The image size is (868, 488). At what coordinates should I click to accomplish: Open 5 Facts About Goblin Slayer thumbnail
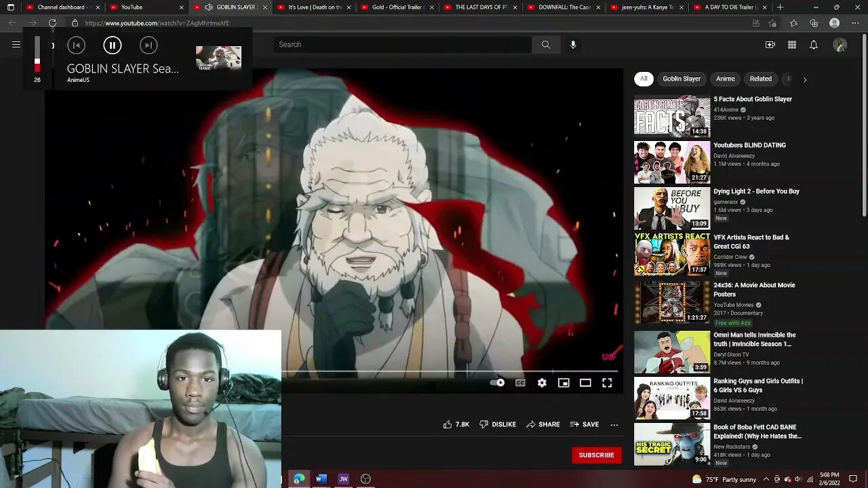(672, 117)
